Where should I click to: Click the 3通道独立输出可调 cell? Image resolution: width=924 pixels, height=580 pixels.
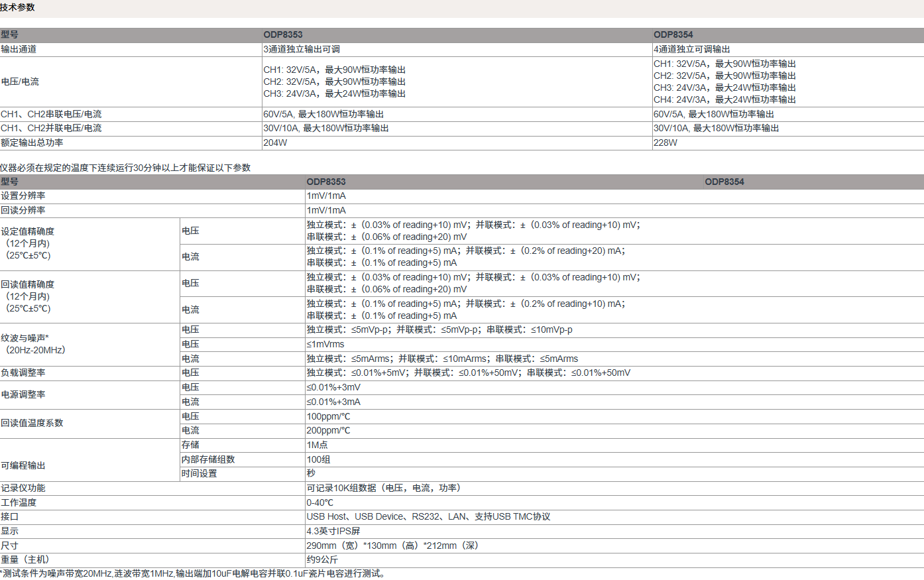(x=302, y=49)
